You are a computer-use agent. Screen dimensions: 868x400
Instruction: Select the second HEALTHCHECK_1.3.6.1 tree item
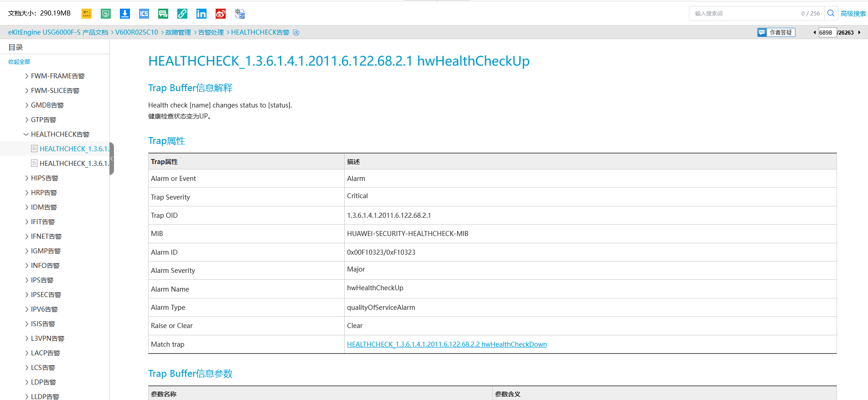[74, 164]
